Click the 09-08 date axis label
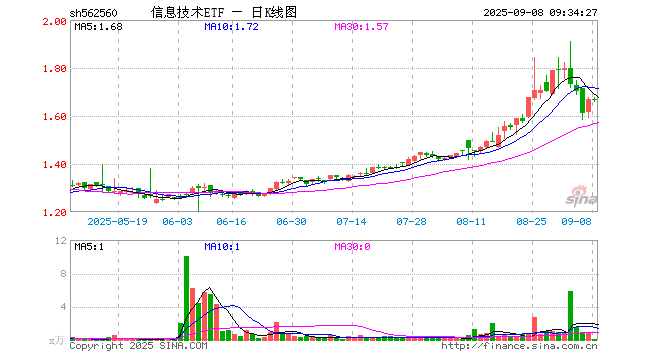The image size is (660, 360). 577,221
